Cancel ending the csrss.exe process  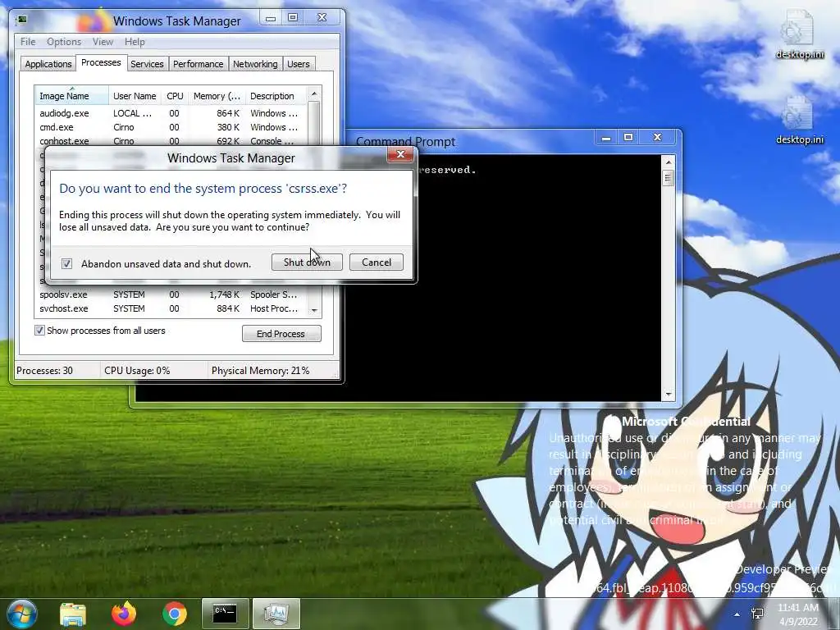pos(376,262)
